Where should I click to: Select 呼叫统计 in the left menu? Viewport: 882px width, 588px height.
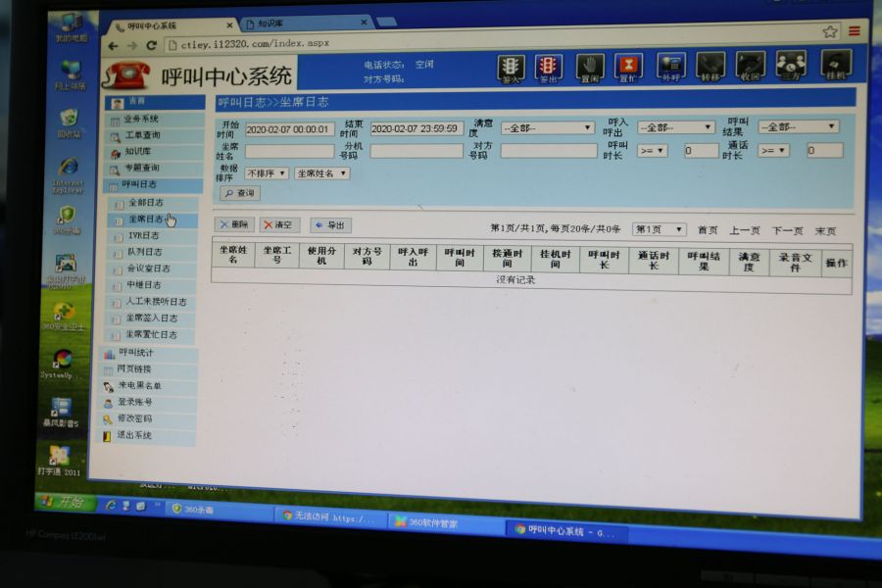137,353
